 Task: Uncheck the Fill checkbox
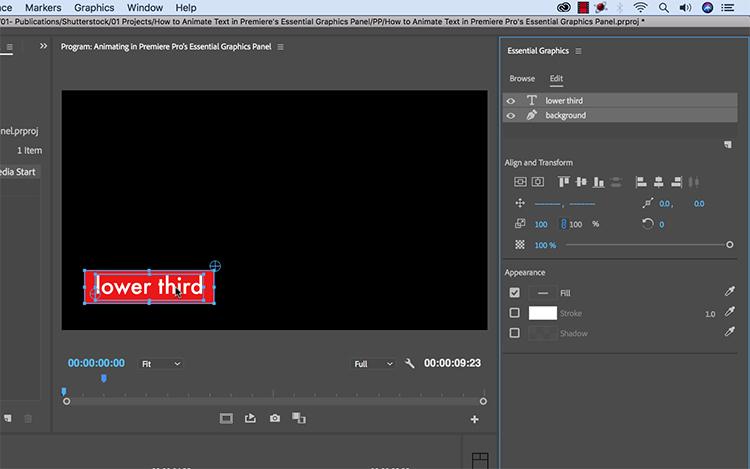(x=514, y=293)
